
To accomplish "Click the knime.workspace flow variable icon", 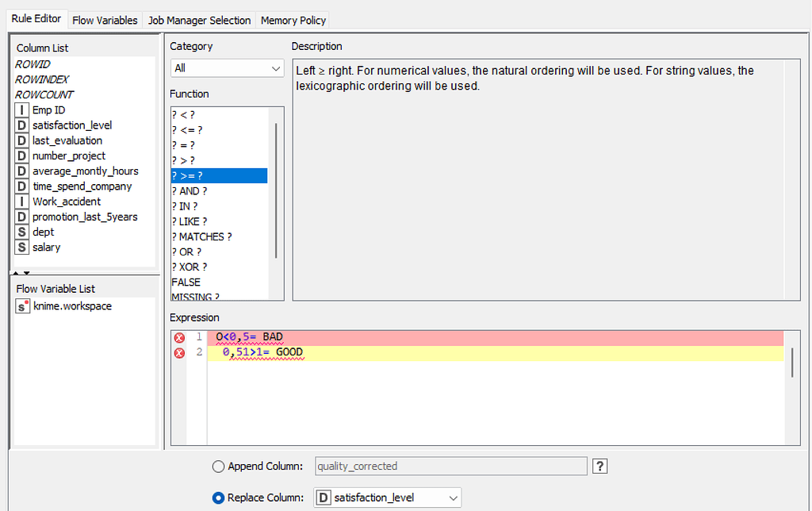I will click(21, 305).
